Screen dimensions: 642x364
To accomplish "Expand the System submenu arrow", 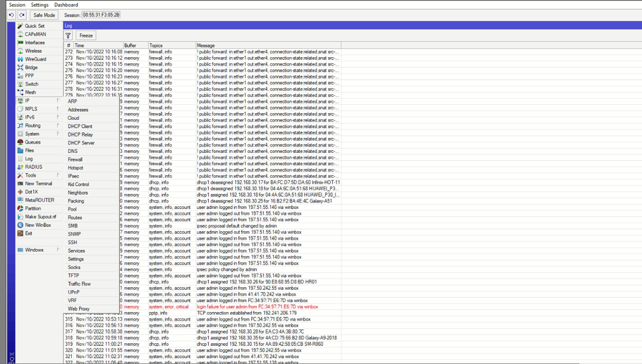I will 58,134.
